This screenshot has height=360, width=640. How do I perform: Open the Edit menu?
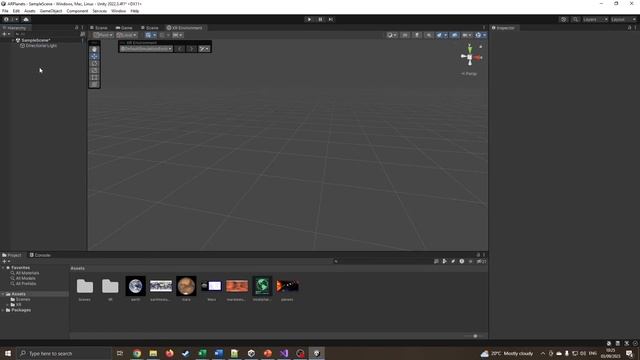click(x=16, y=11)
